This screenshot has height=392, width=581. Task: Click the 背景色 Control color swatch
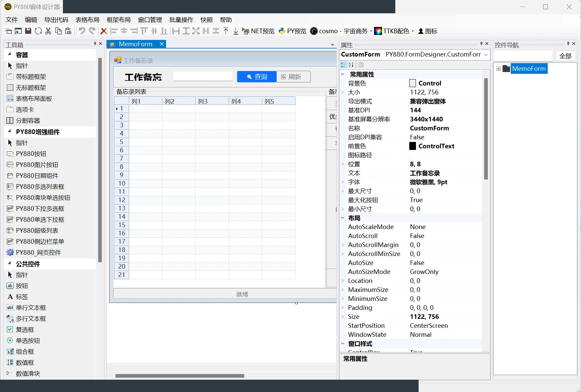(x=413, y=83)
